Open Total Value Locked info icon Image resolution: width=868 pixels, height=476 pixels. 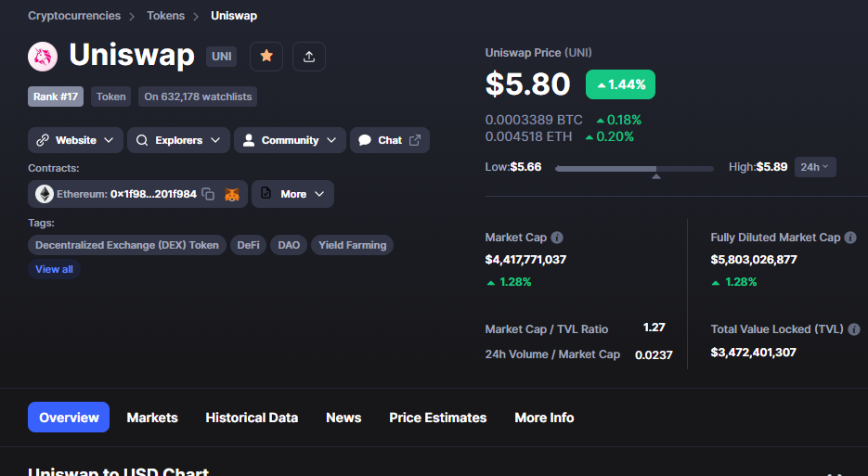[854, 329]
